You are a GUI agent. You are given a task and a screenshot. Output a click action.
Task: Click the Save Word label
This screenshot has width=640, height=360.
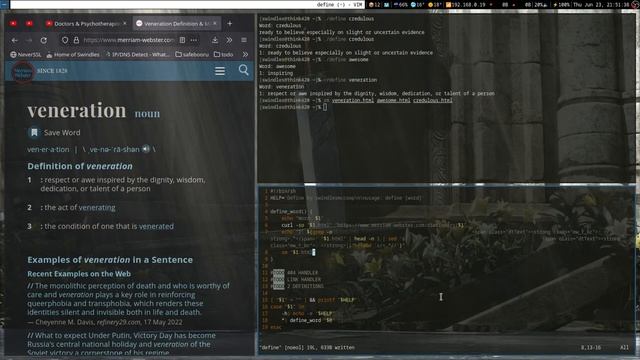point(62,133)
